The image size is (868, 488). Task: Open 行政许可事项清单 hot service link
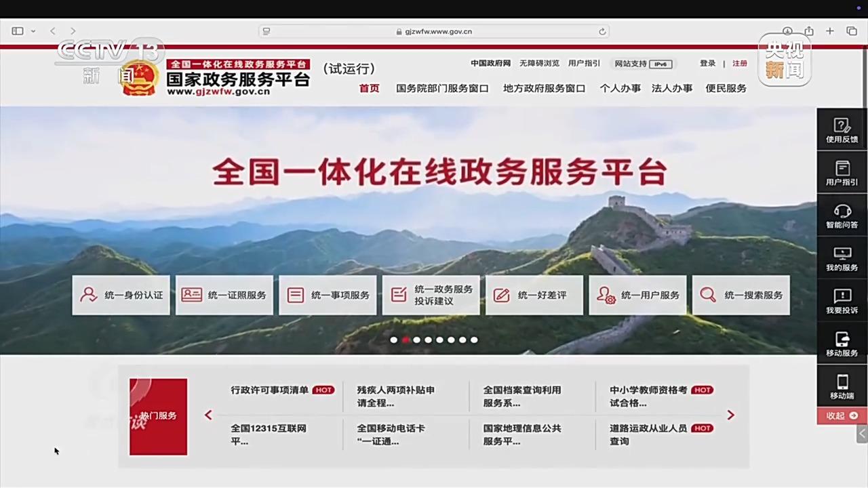[269, 390]
